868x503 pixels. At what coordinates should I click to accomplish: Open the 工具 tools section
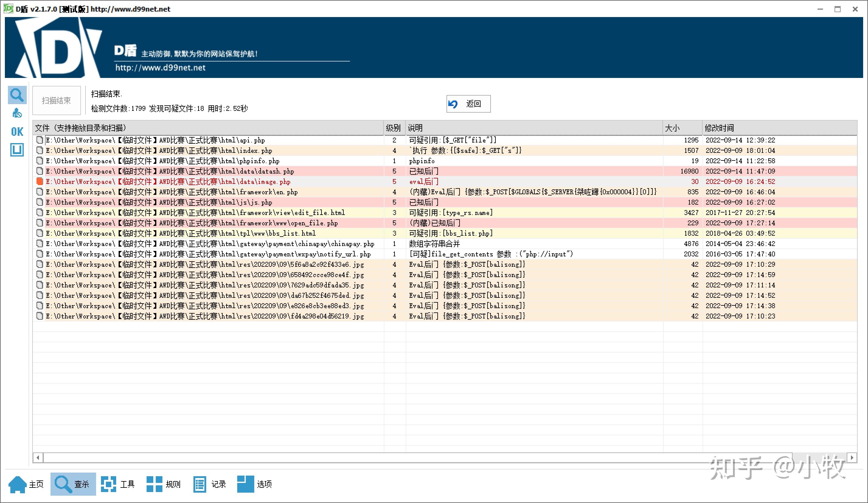coord(118,484)
